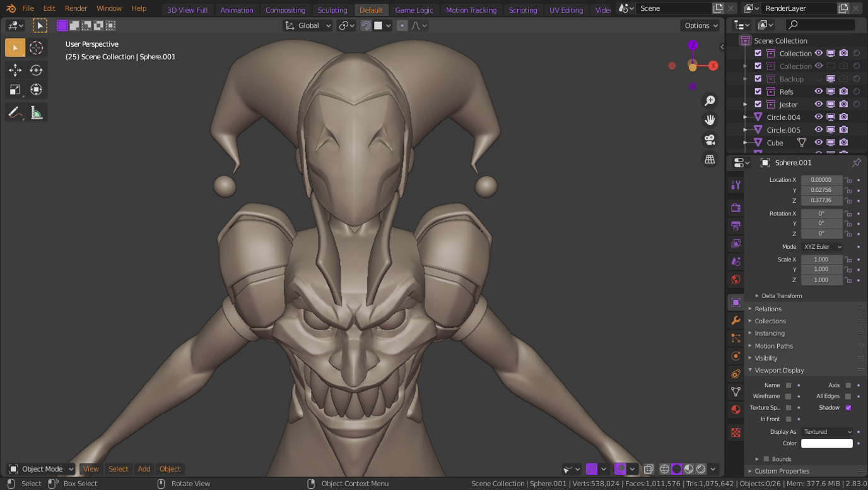Open the Material properties tab
The height and width of the screenshot is (490, 868).
pos(736,410)
